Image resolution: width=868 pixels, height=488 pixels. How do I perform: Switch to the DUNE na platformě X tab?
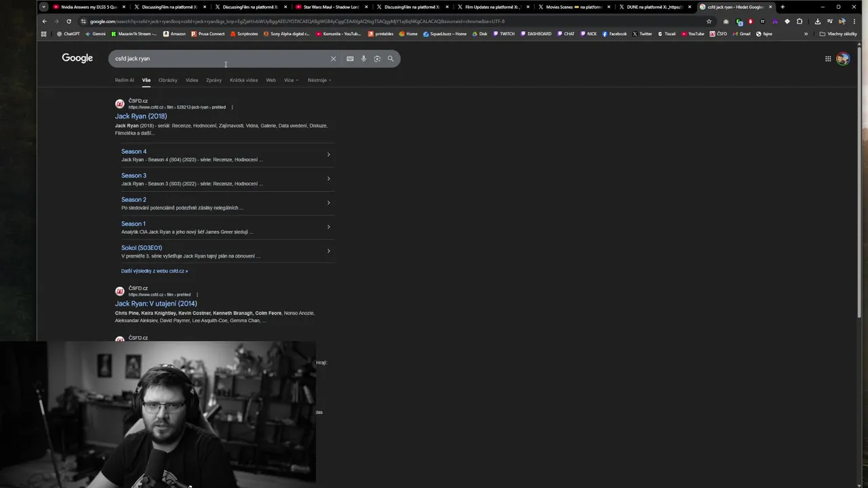pyautogui.click(x=654, y=7)
